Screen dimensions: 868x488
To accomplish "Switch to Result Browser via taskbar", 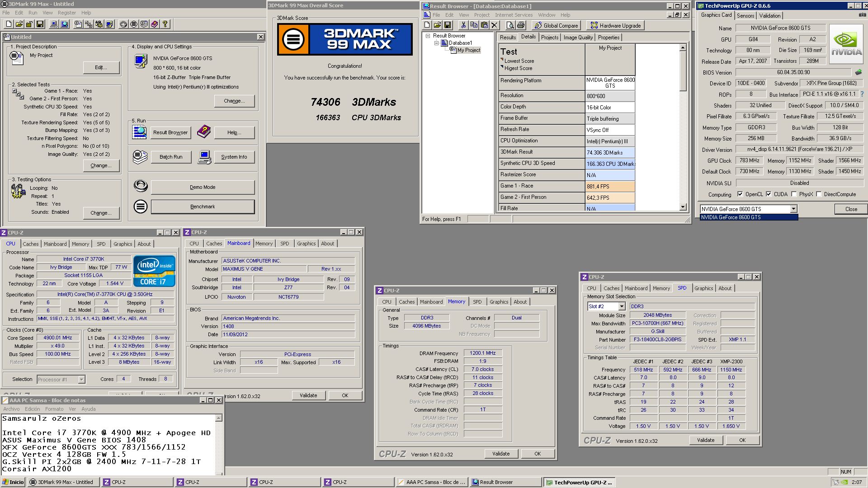I will pyautogui.click(x=505, y=482).
